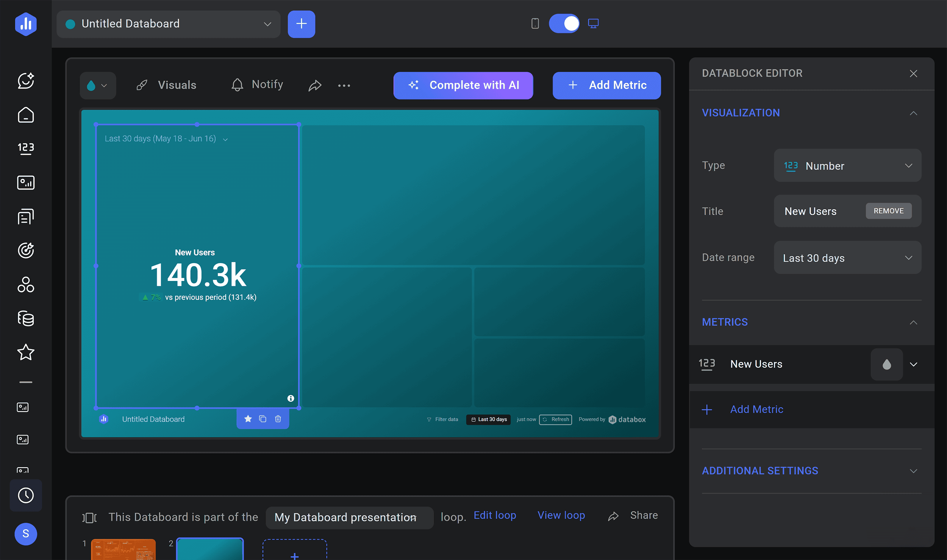The height and width of the screenshot is (560, 947).
Task: Click the mobile view phone icon
Action: coord(535,23)
